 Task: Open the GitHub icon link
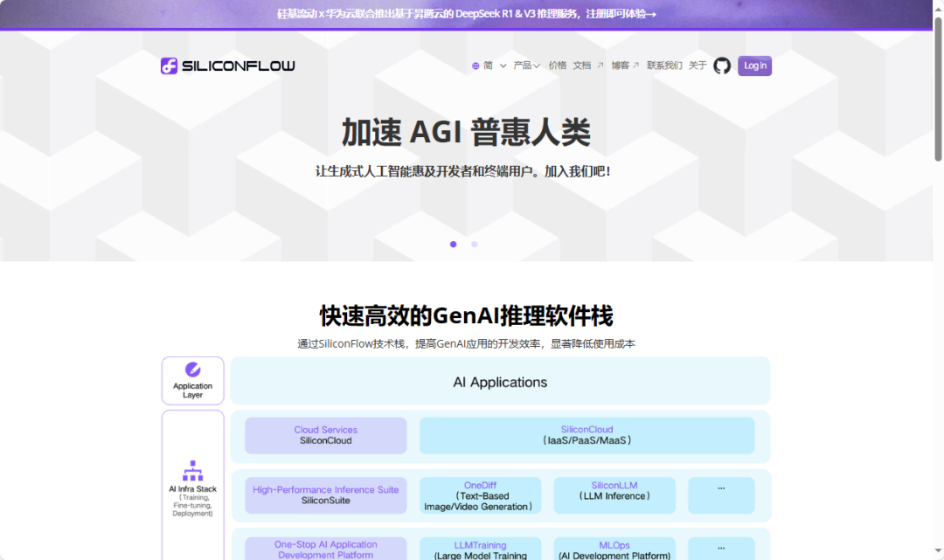click(722, 66)
